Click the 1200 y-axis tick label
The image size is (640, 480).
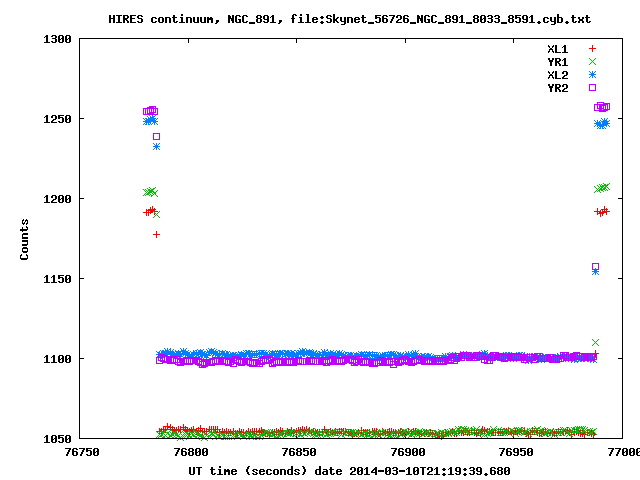[57, 199]
